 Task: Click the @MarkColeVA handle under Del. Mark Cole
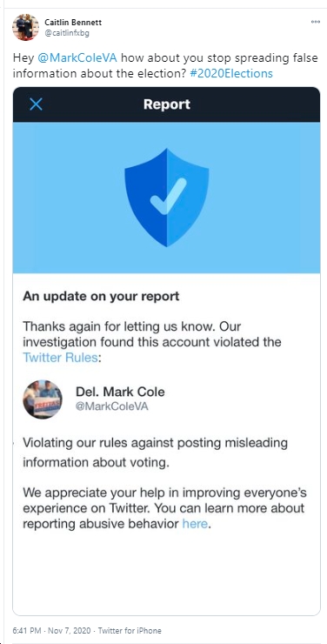tap(112, 406)
